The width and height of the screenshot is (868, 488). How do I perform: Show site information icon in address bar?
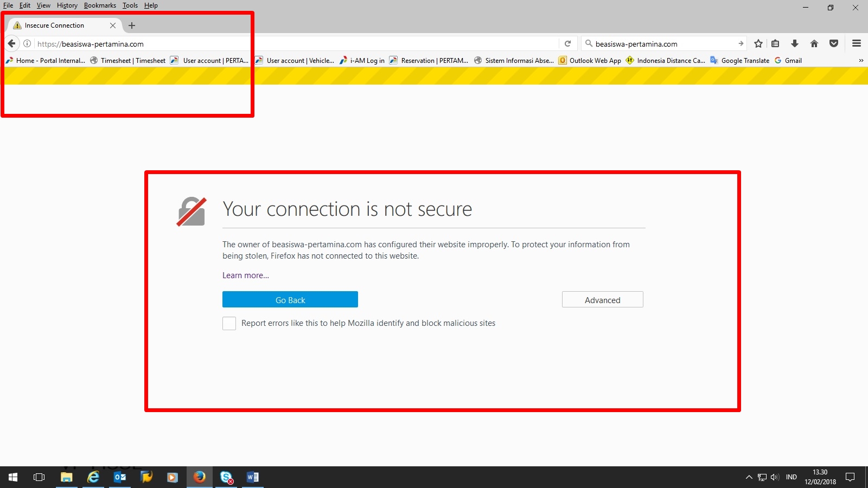[27, 44]
